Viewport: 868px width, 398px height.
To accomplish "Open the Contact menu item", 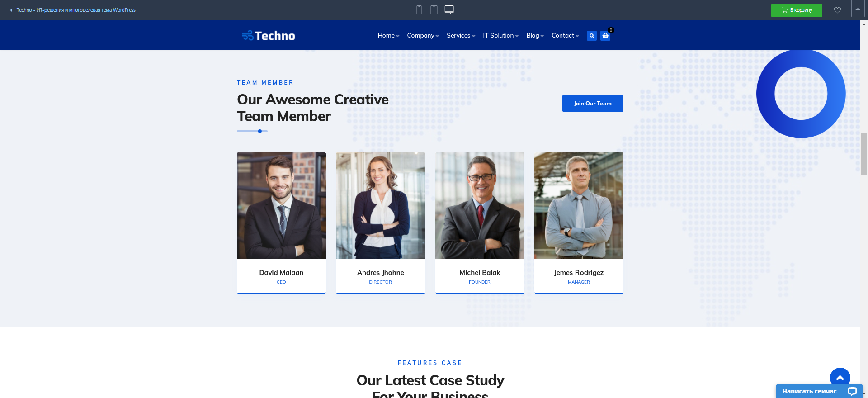I will pyautogui.click(x=565, y=35).
